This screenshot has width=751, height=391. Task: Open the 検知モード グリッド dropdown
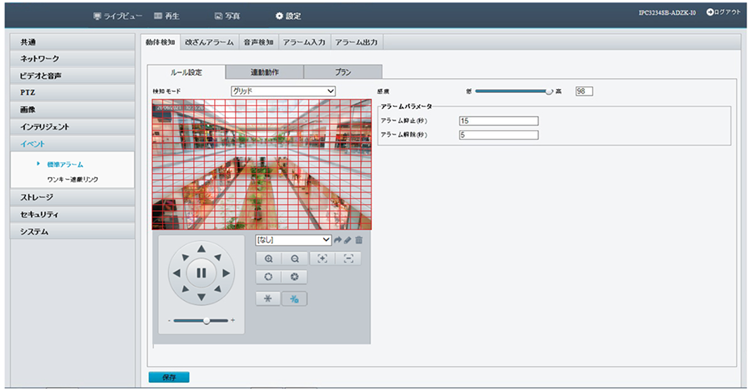pyautogui.click(x=283, y=91)
